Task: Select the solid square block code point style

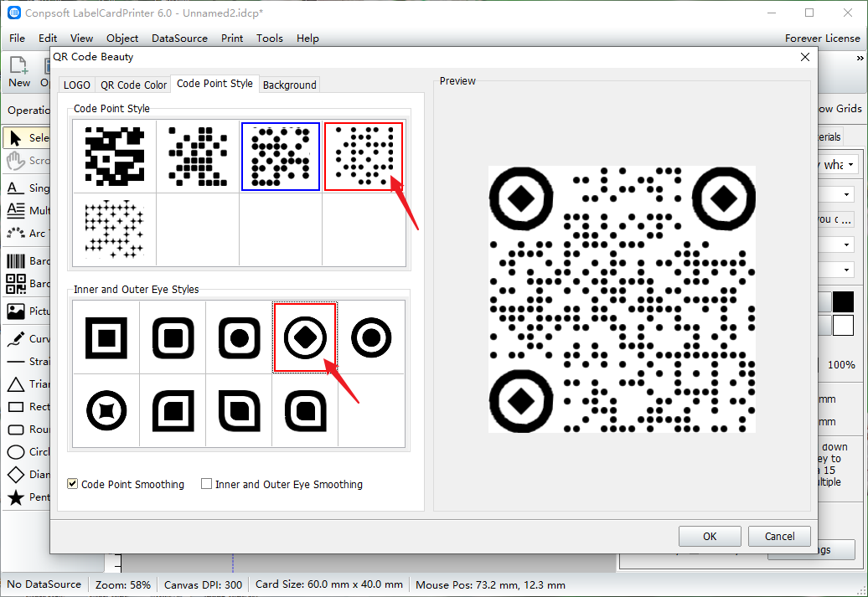Action: (x=115, y=156)
